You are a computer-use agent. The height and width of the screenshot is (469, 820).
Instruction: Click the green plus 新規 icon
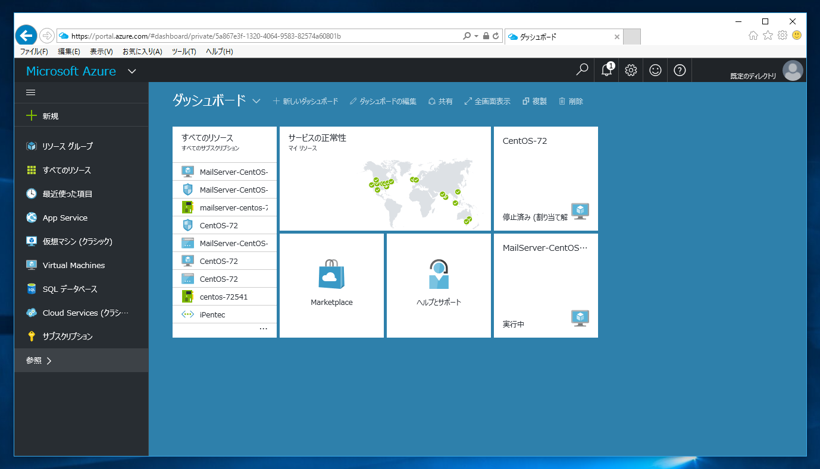(31, 116)
